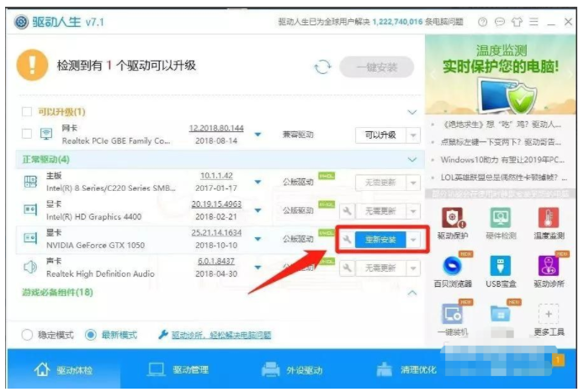
Task: Click the blue 重新安装 button
Action: (380, 239)
